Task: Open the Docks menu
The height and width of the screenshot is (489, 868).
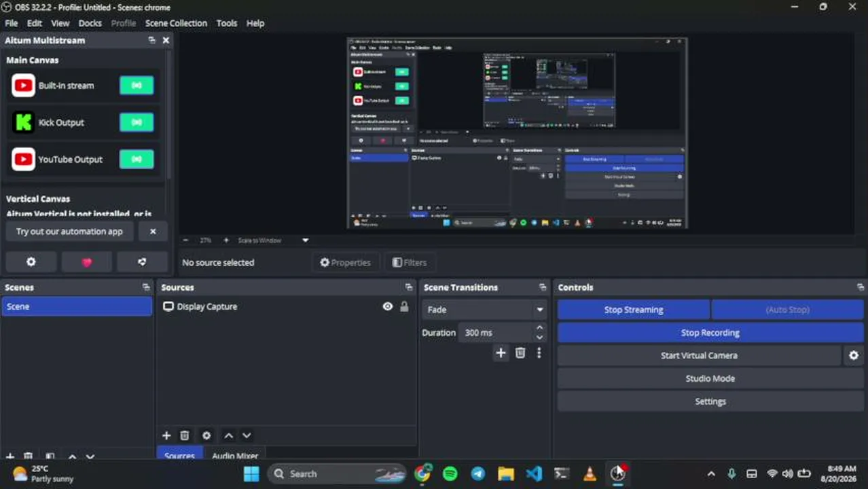Action: [x=90, y=23]
